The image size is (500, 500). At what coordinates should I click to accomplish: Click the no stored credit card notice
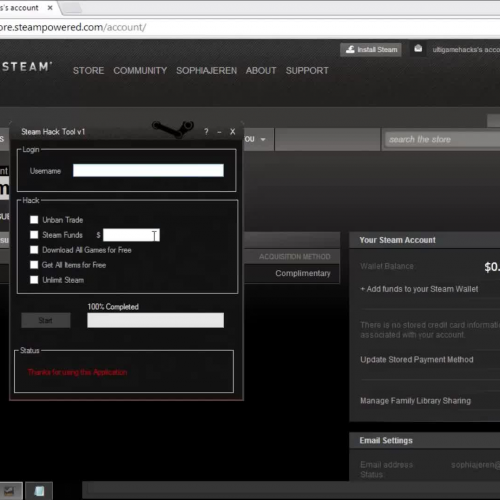pyautogui.click(x=430, y=330)
